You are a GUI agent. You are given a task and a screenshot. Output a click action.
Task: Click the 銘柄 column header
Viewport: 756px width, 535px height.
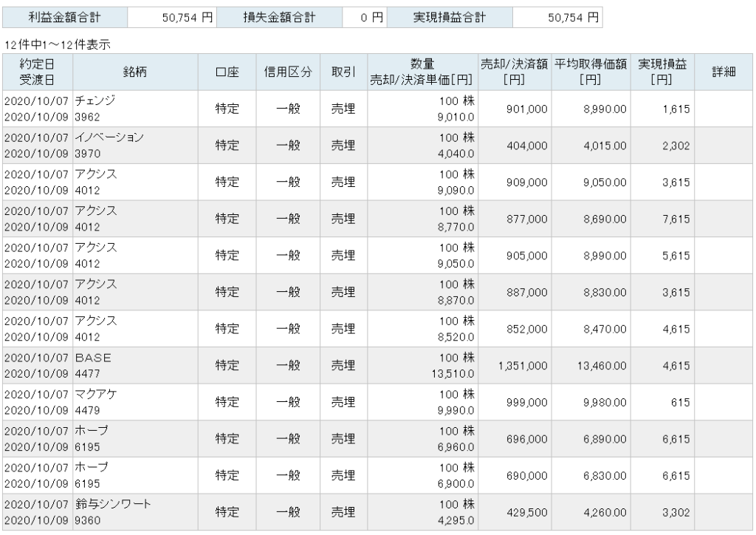pos(139,72)
